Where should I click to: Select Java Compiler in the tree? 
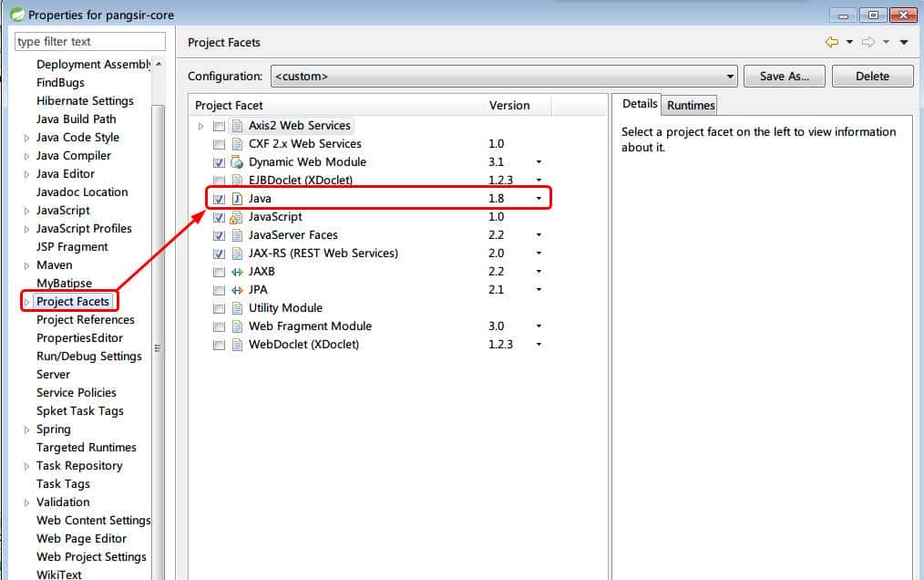[74, 156]
